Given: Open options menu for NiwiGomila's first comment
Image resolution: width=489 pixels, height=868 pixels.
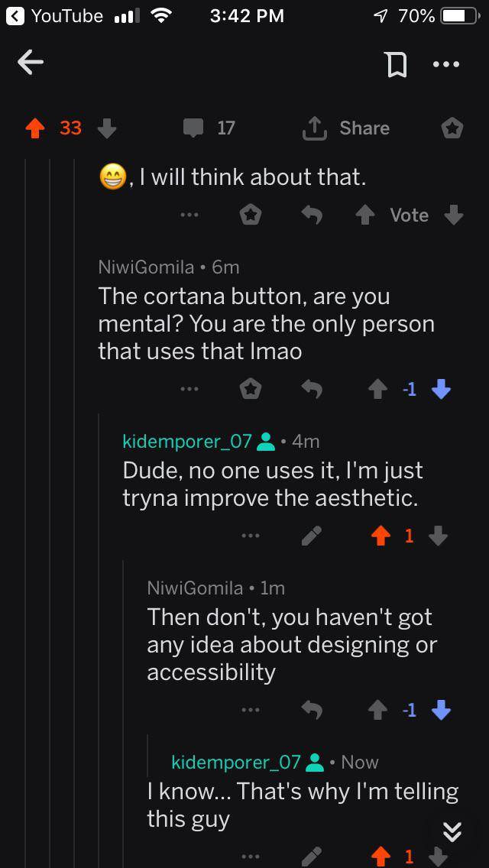Looking at the screenshot, I should click(189, 388).
